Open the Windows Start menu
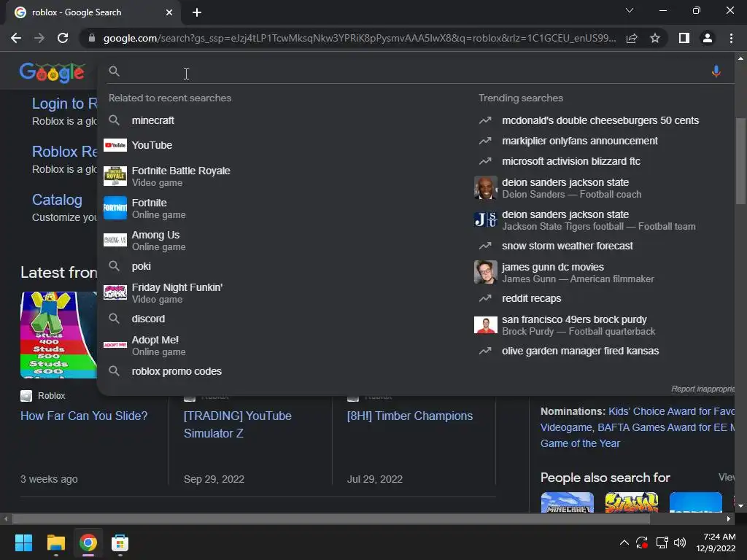The width and height of the screenshot is (747, 560). pyautogui.click(x=23, y=542)
